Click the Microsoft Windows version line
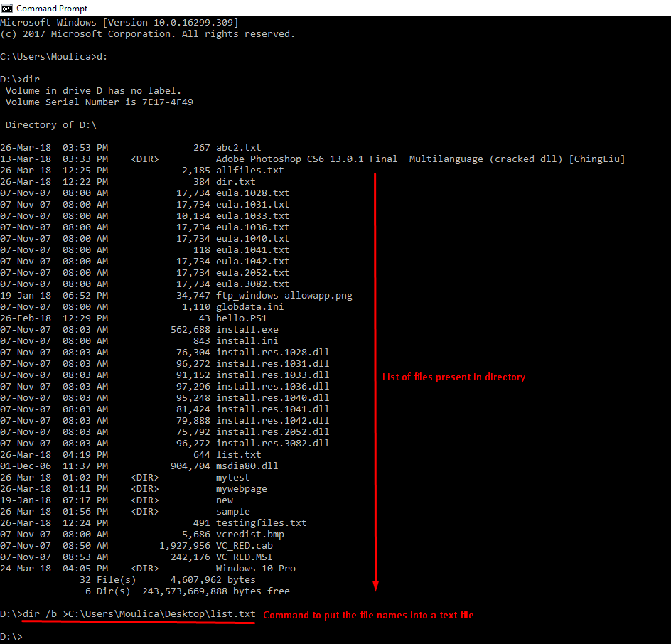Viewport: 671px width, 644px height. pyautogui.click(x=119, y=23)
